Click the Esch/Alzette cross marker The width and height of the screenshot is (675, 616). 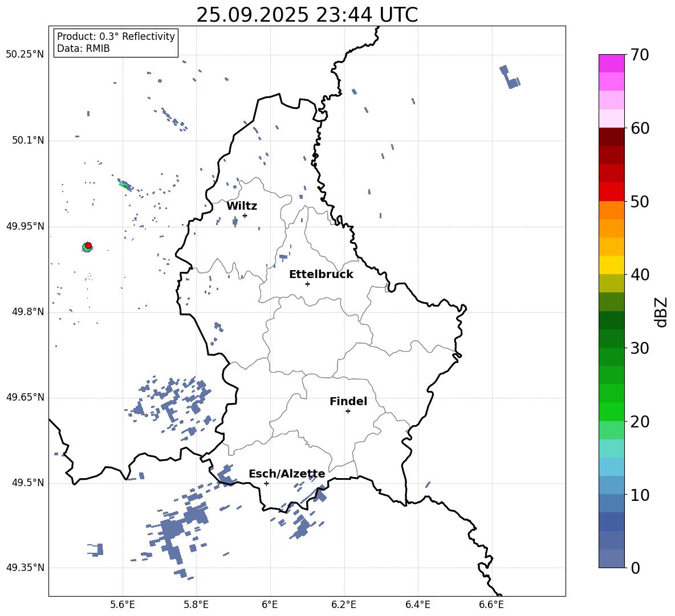266,483
